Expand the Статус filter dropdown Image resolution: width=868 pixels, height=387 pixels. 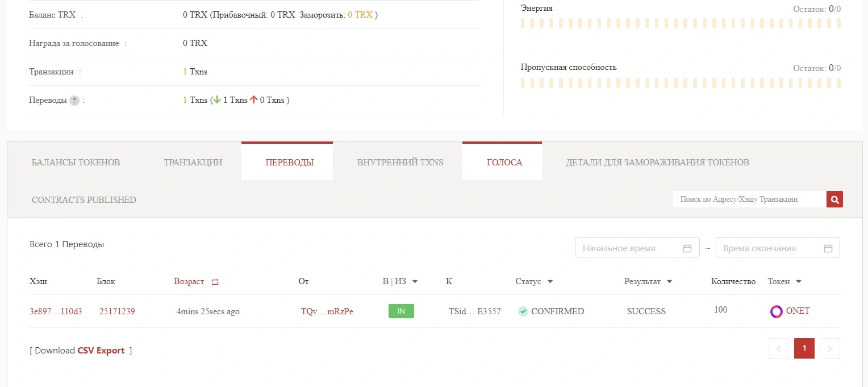click(x=550, y=282)
